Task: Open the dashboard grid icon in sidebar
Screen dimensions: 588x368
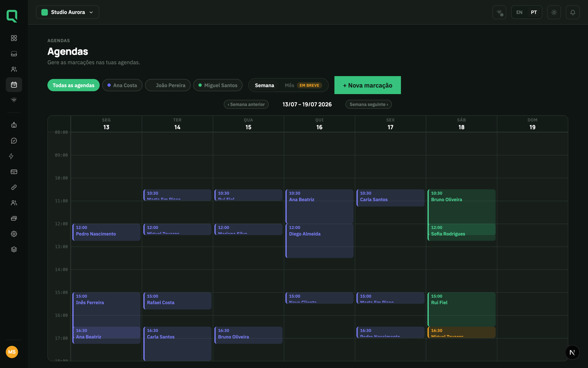Action: point(14,38)
